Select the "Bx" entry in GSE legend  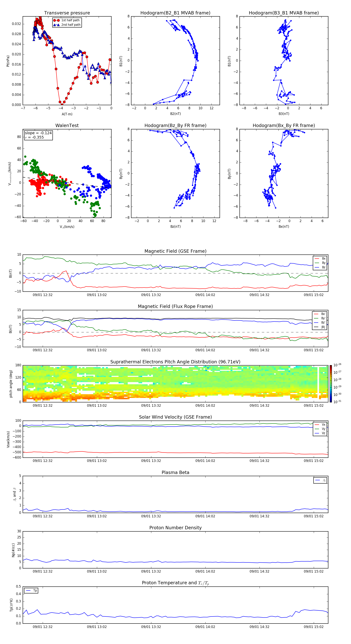point(320,259)
